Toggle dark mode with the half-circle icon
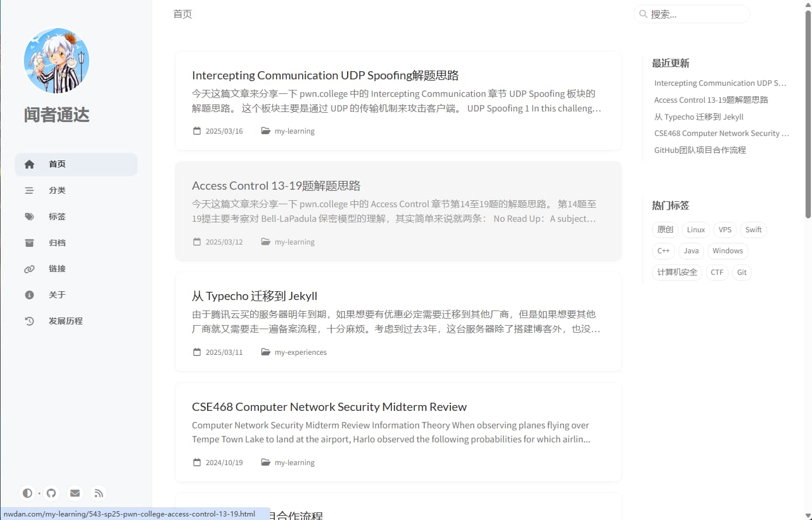 click(x=27, y=493)
